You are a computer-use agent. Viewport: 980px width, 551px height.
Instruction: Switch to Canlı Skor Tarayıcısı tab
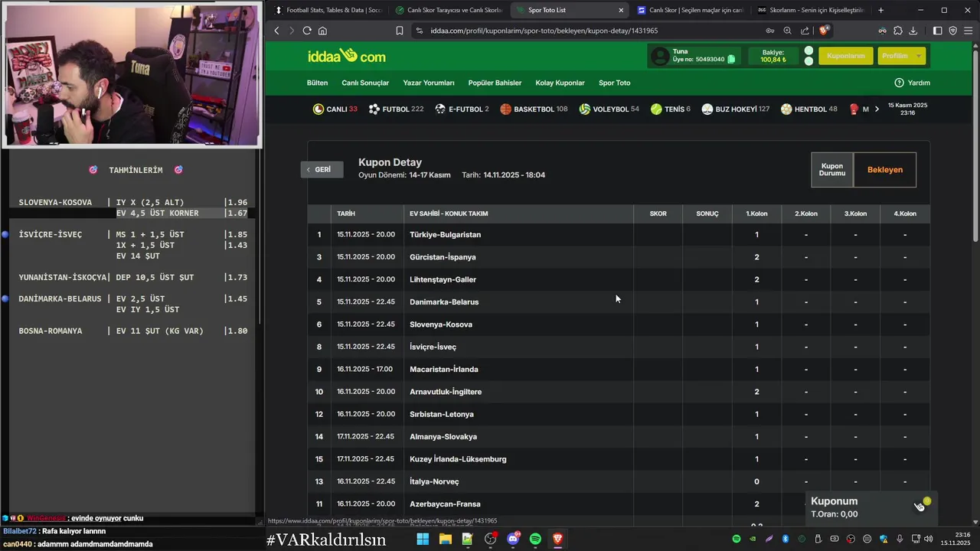(x=448, y=10)
